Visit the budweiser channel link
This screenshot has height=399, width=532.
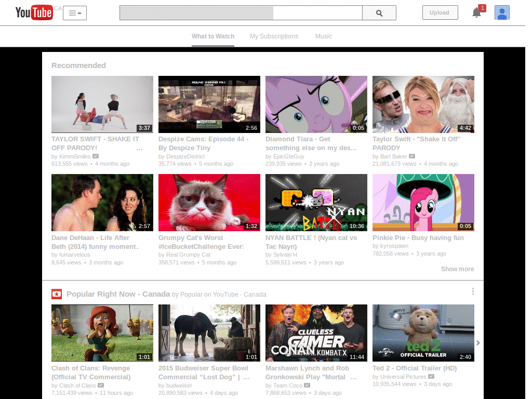[x=179, y=386]
